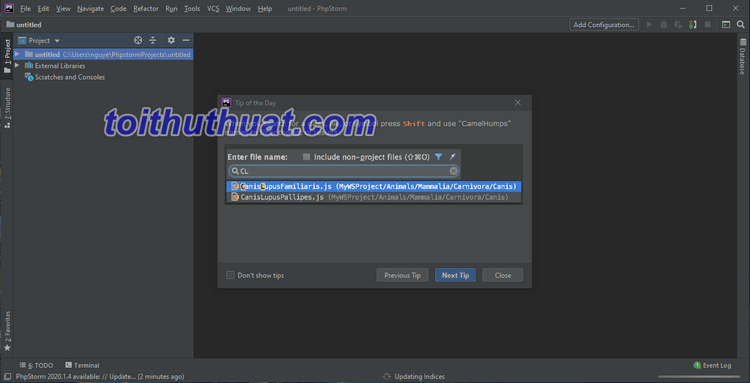Open the Code menu

(118, 9)
